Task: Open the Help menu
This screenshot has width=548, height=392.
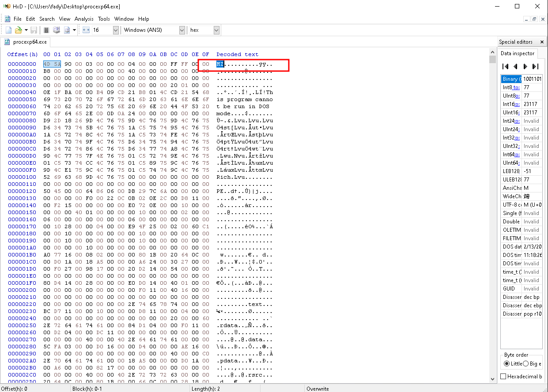Action: tap(144, 19)
